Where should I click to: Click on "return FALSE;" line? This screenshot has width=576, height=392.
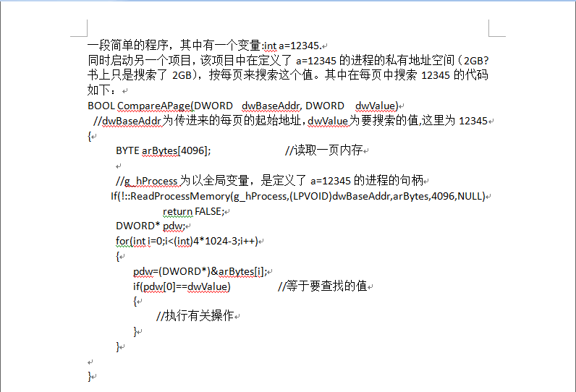[193, 211]
